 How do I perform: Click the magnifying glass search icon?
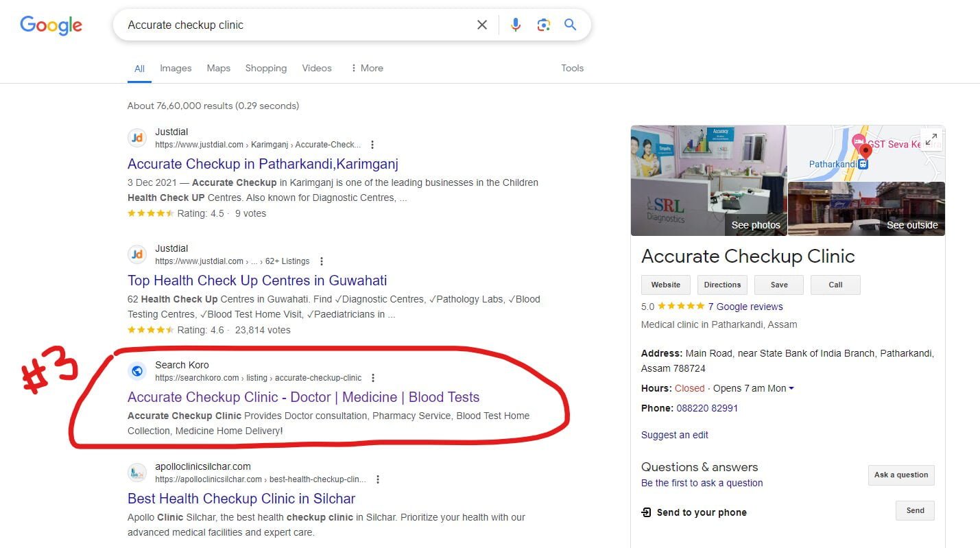click(571, 25)
